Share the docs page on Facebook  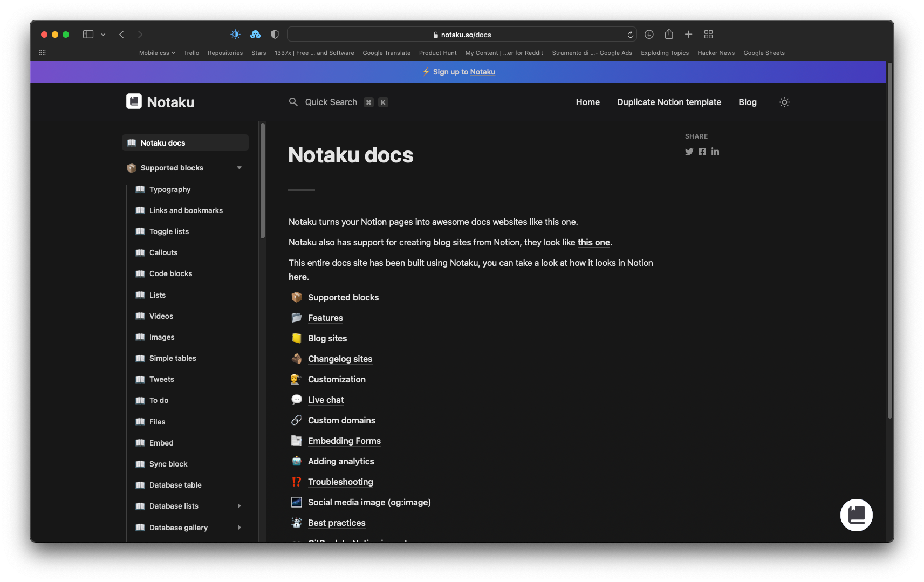(x=702, y=152)
